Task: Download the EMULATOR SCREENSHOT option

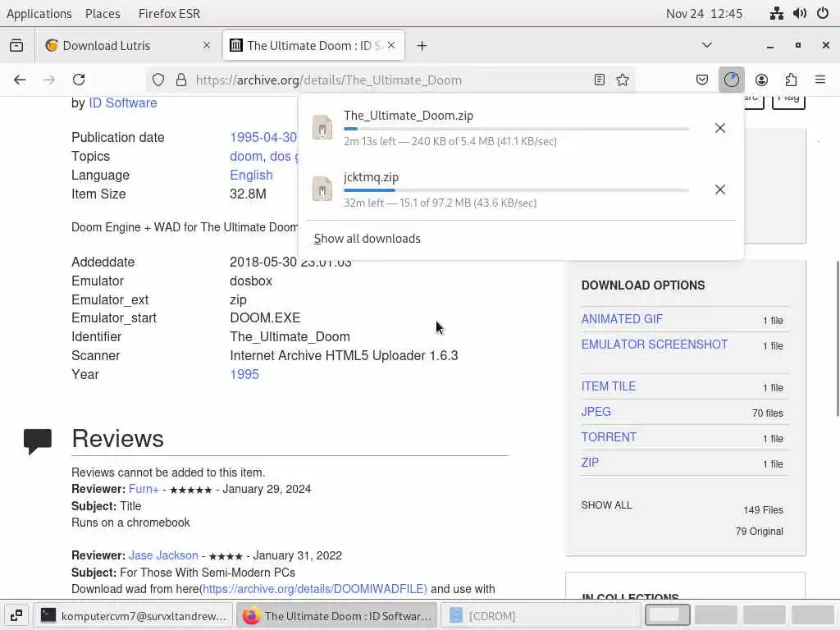Action: click(654, 345)
